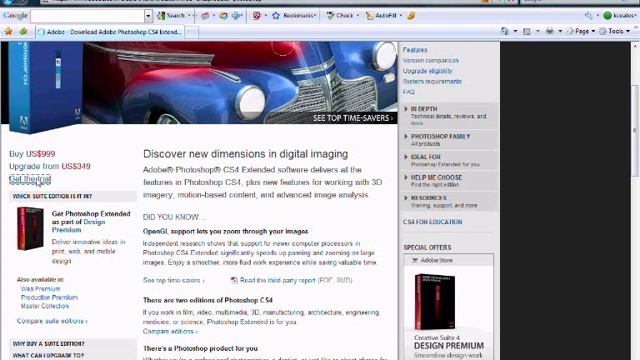Image resolution: width=640 pixels, height=360 pixels.
Task: Open the Production Premium link
Action: tap(49, 298)
